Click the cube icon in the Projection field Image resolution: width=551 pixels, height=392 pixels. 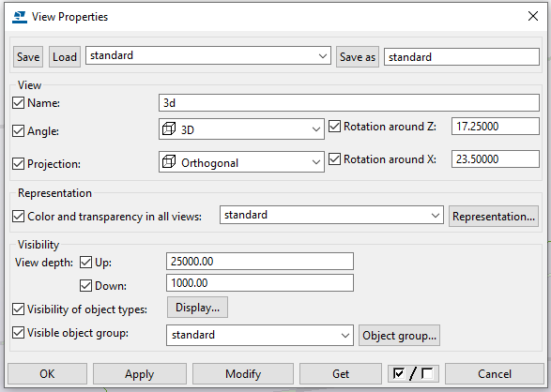pos(169,162)
